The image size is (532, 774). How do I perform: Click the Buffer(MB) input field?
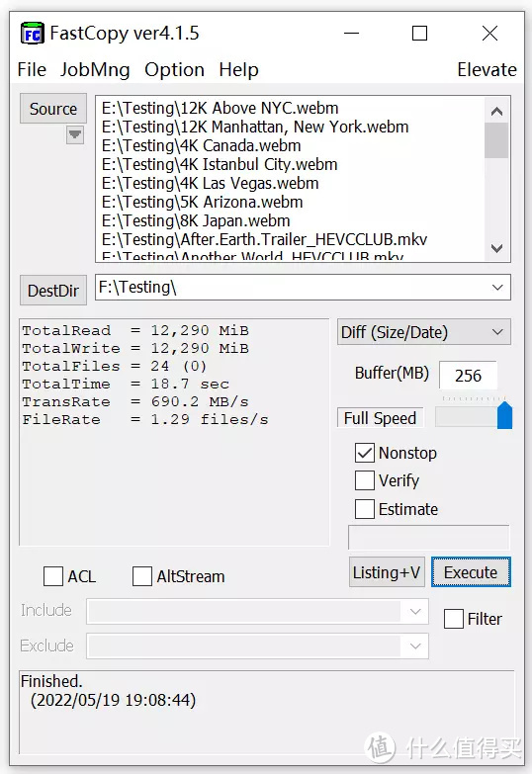pos(468,376)
